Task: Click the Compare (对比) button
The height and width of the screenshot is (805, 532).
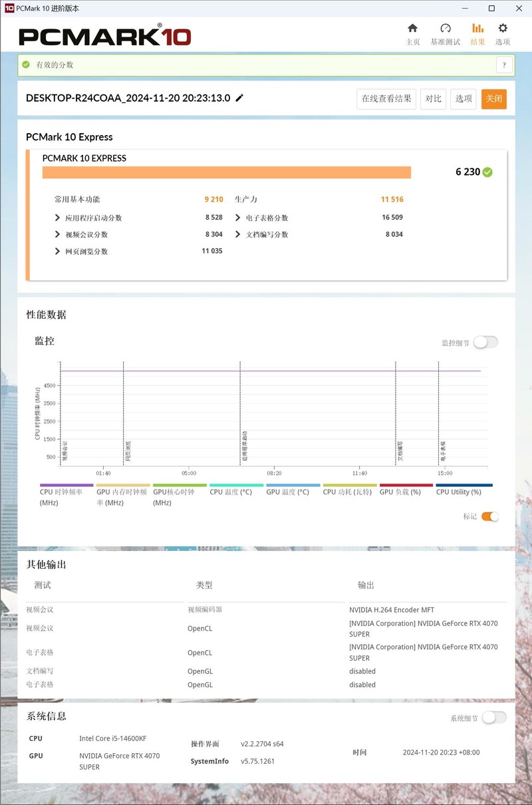Action: [x=434, y=98]
